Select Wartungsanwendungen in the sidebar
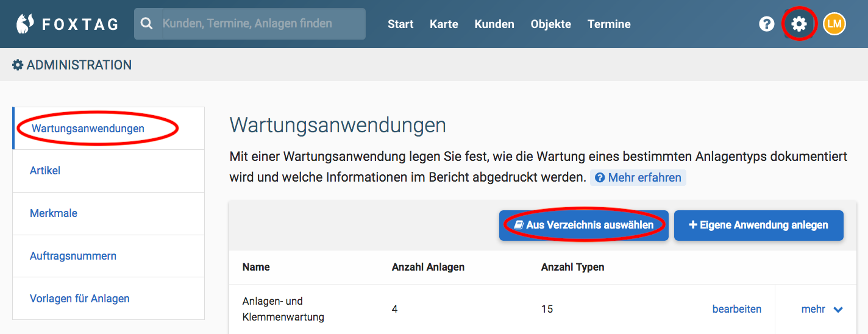This screenshot has height=334, width=868. pyautogui.click(x=109, y=129)
